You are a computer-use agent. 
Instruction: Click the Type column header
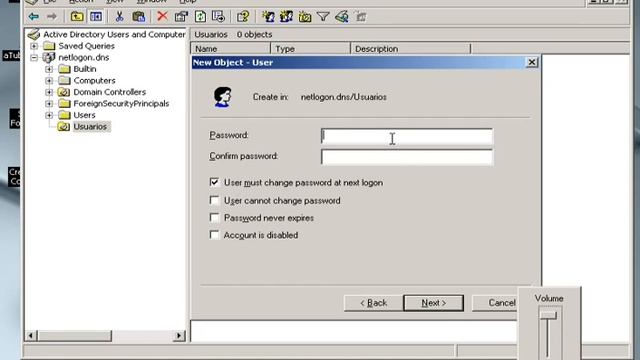click(x=310, y=49)
